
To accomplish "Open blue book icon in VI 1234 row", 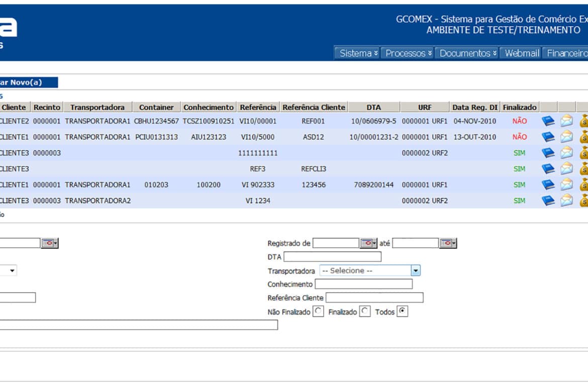I will click(548, 201).
